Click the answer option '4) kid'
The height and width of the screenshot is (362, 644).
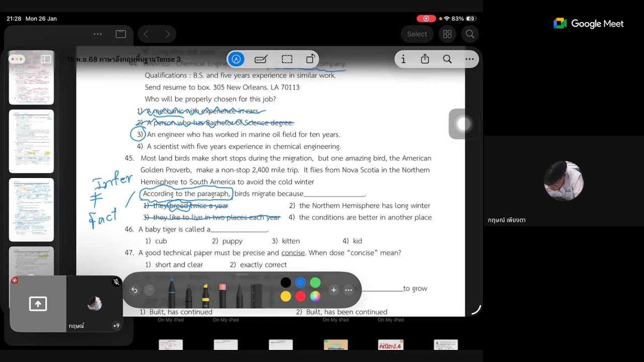coord(352,241)
